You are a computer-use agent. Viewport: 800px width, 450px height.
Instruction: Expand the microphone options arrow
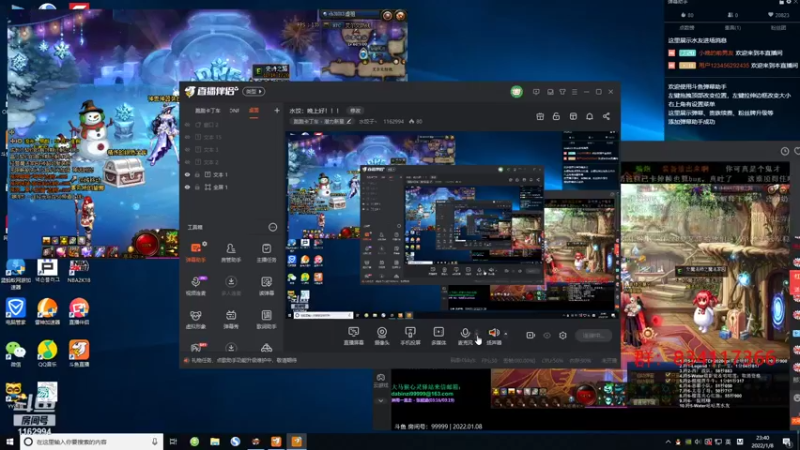pos(477,333)
